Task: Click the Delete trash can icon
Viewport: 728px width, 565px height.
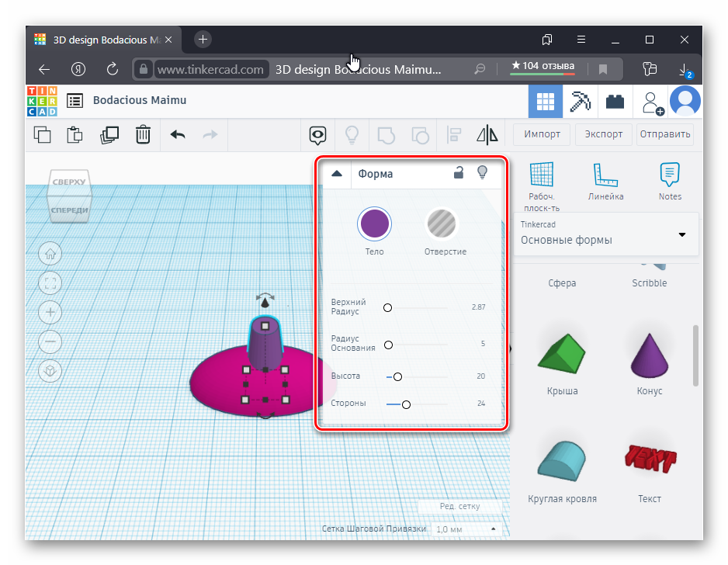Action: point(143,134)
